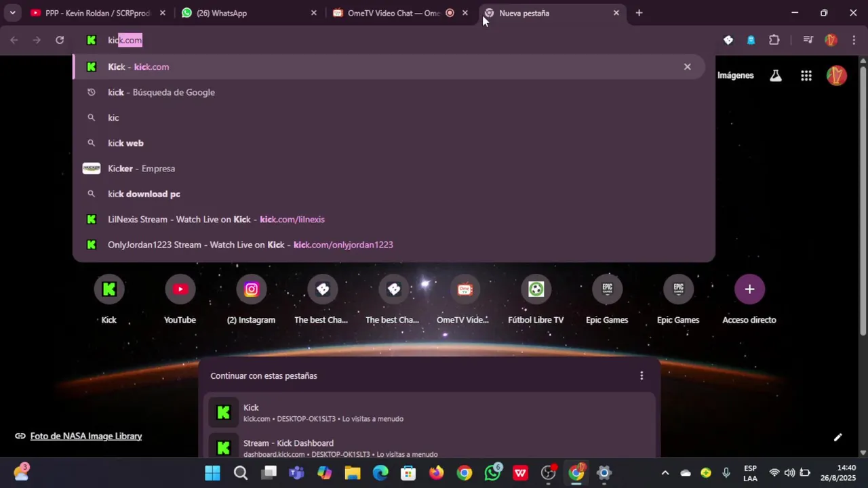This screenshot has height=488, width=868.
Task: Open a new tab with the plus button
Action: [x=639, y=13]
